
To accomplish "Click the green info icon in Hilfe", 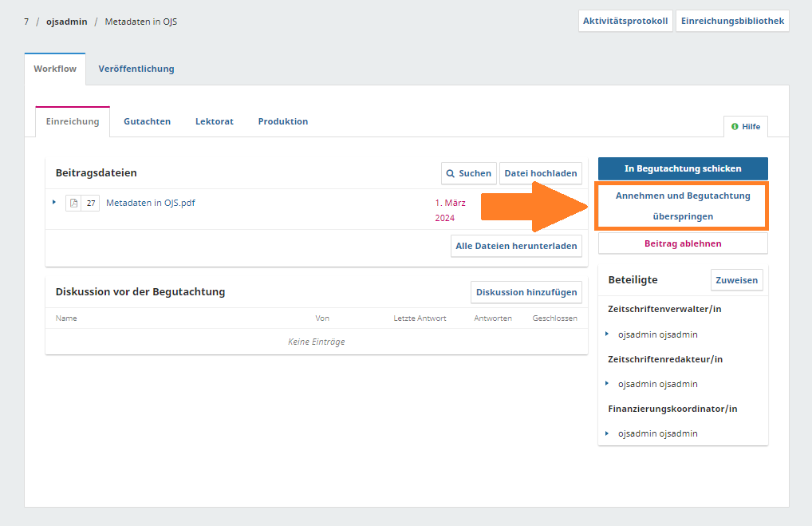I will (x=735, y=126).
